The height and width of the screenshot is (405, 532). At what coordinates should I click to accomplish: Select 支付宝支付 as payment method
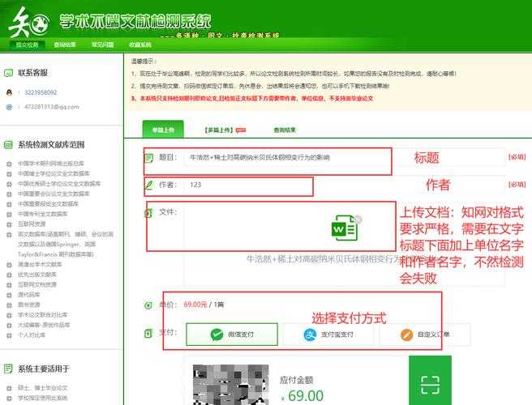tap(328, 335)
